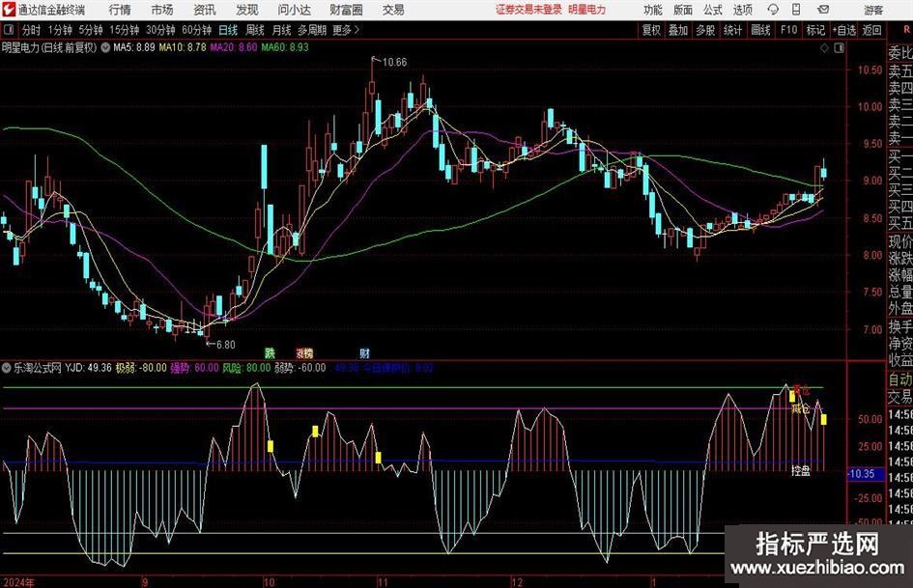Switch to 分时 chart tab
Image resolution: width=913 pixels, height=588 pixels.
[x=31, y=30]
